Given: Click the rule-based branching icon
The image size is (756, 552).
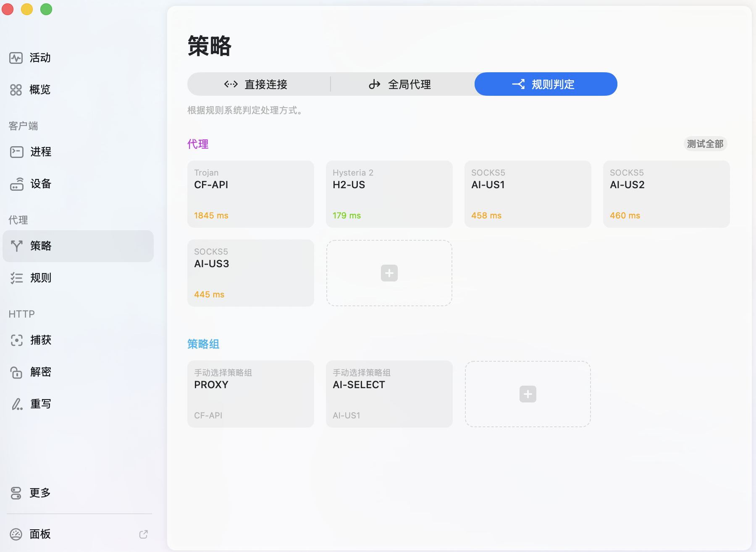Looking at the screenshot, I should tap(519, 84).
